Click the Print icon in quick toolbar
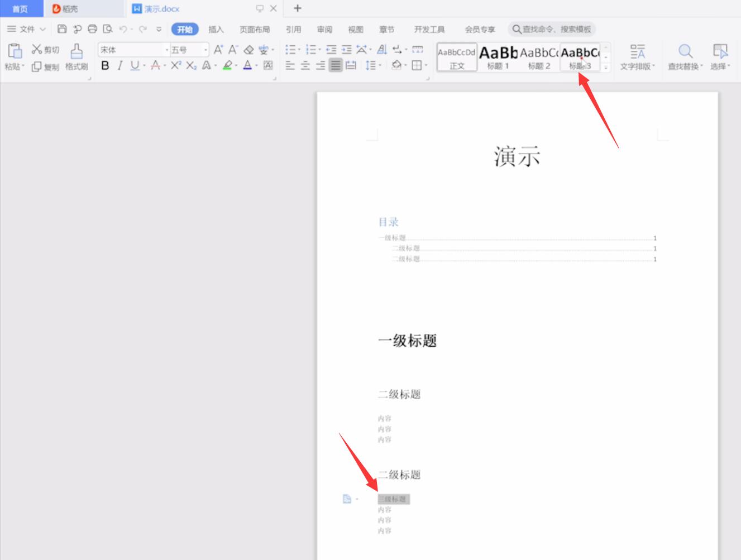The height and width of the screenshot is (560, 741). point(92,29)
